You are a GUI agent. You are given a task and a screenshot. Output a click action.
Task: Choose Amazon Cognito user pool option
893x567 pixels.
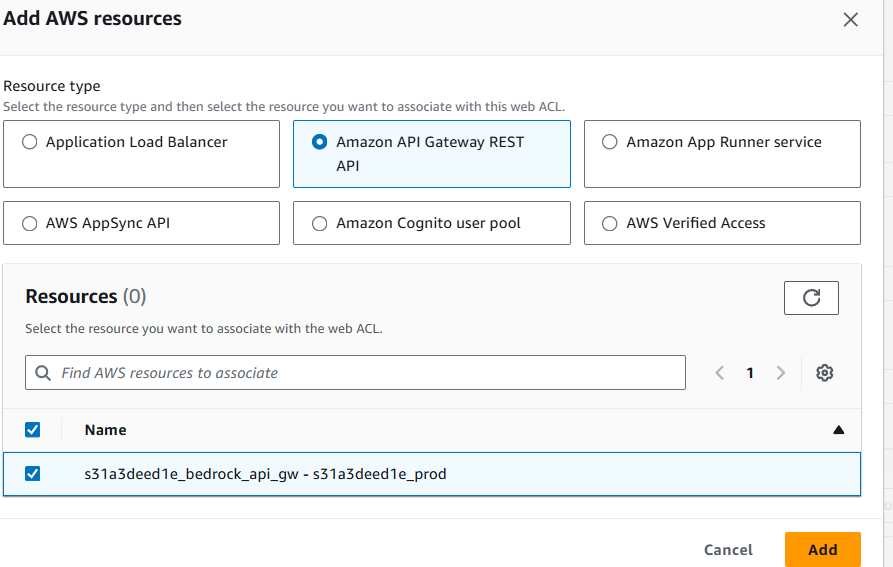[320, 223]
